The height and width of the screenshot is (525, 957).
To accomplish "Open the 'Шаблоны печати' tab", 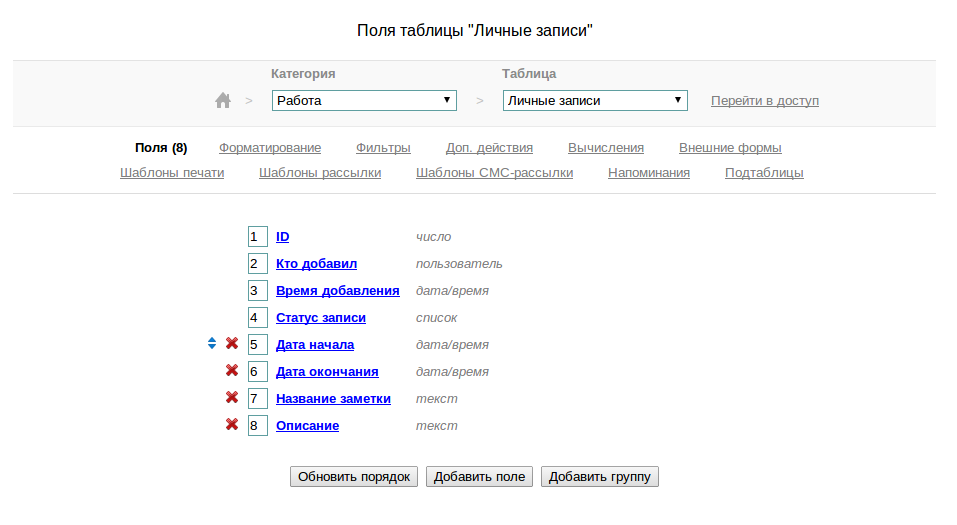I will pyautogui.click(x=172, y=173).
